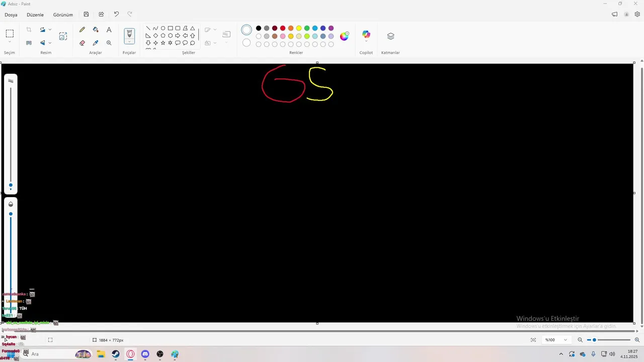Choose the rectangle shape
644x362 pixels.
coord(170,28)
